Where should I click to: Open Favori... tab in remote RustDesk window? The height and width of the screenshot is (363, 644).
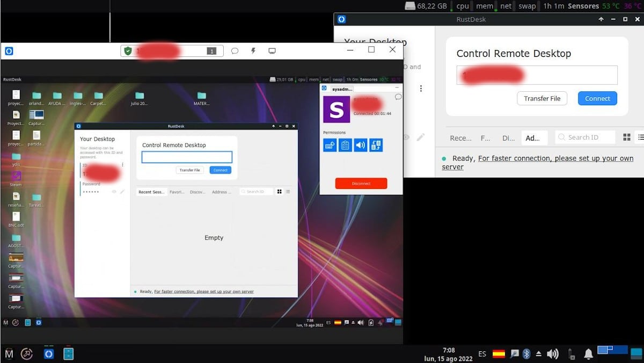coord(177,192)
